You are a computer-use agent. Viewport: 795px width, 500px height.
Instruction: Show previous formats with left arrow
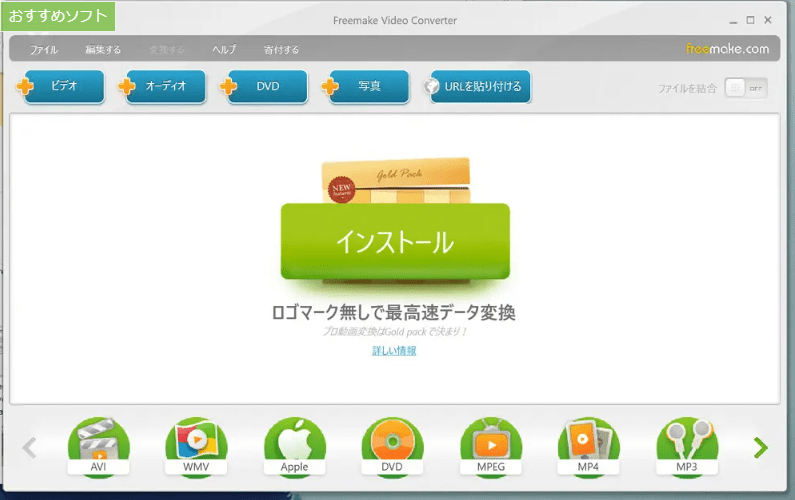(x=29, y=448)
